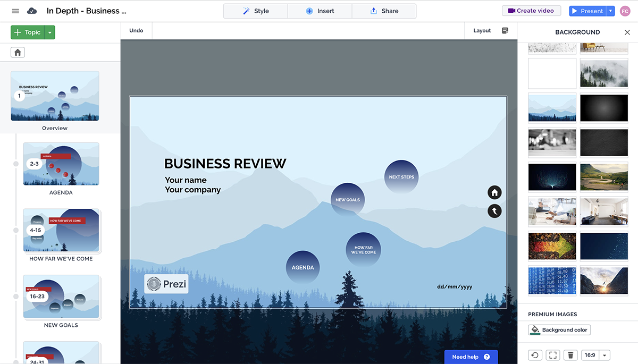The height and width of the screenshot is (364, 638).
Task: Open the Style tab
Action: (255, 10)
